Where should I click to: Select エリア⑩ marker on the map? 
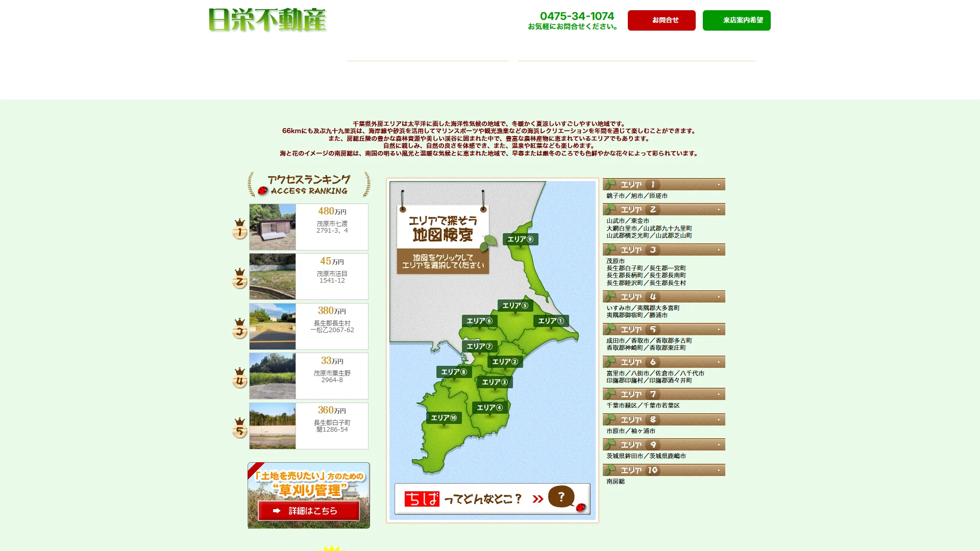point(444,418)
